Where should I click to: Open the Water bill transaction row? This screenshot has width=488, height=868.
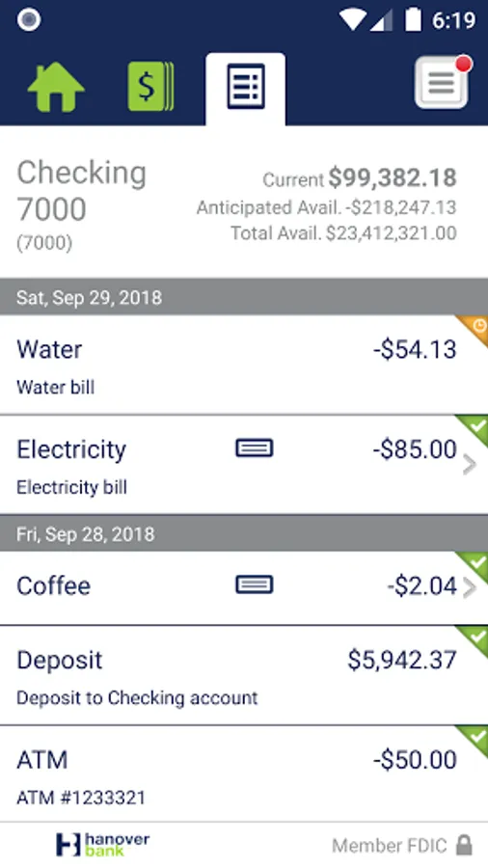[244, 365]
